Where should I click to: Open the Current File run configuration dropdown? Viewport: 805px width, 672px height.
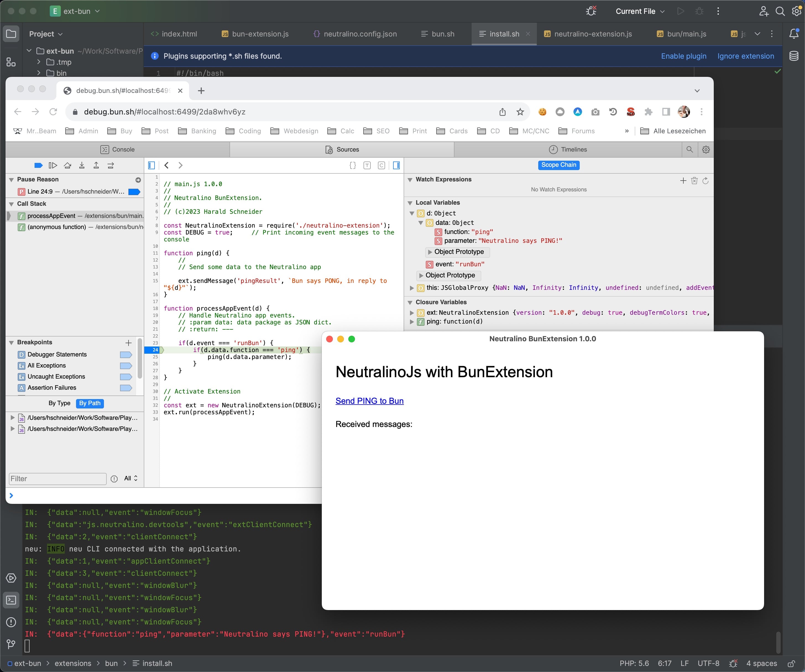pyautogui.click(x=640, y=11)
